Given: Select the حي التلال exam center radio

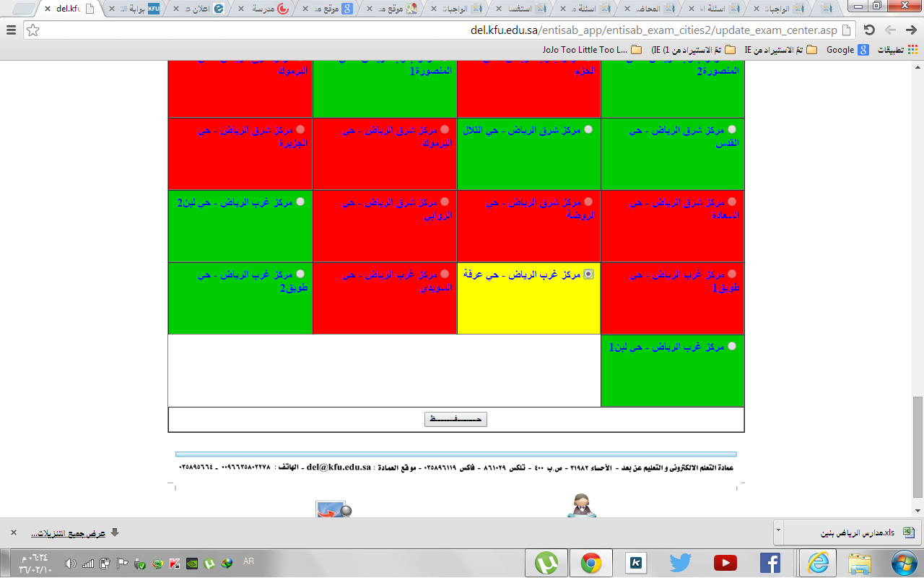Looking at the screenshot, I should [588, 129].
